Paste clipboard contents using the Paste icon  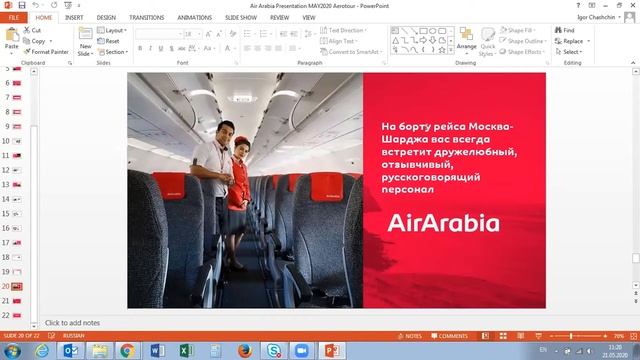tap(12, 35)
